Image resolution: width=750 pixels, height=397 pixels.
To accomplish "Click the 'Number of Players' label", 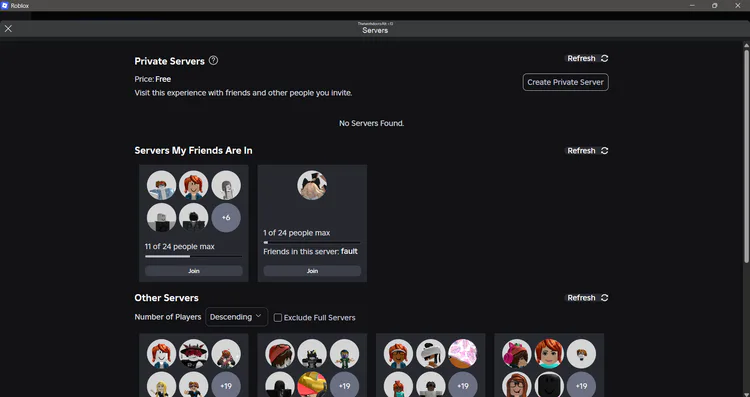I will point(168,317).
